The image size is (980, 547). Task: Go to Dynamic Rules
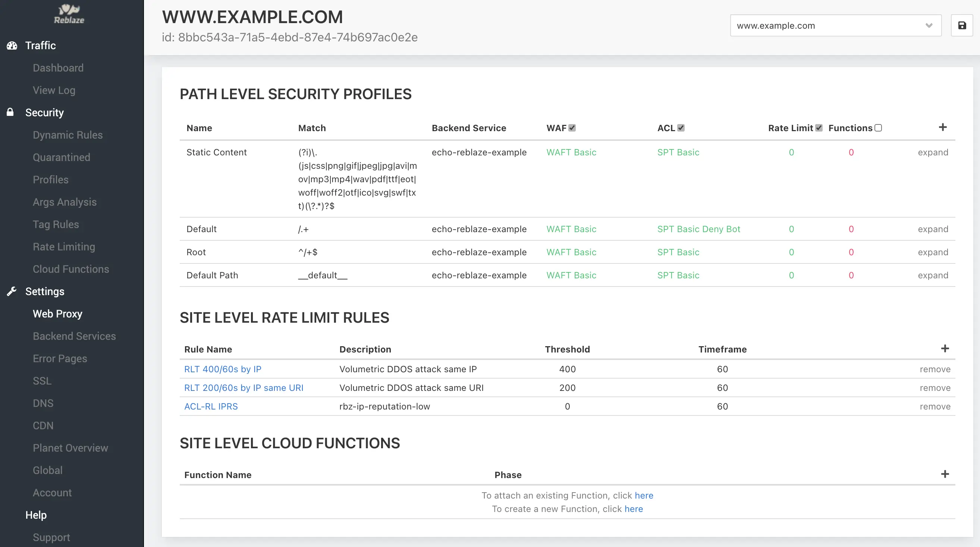coord(68,135)
